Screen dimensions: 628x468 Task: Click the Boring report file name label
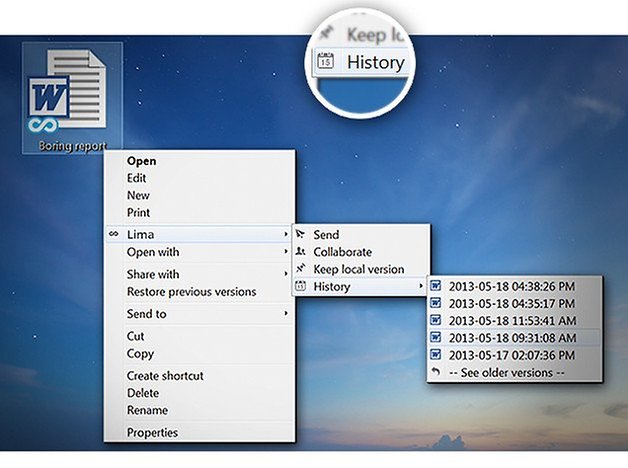tap(72, 146)
